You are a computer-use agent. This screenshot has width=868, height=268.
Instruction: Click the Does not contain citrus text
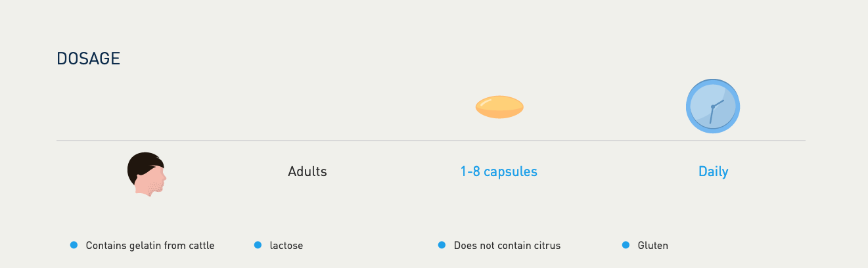[507, 246]
